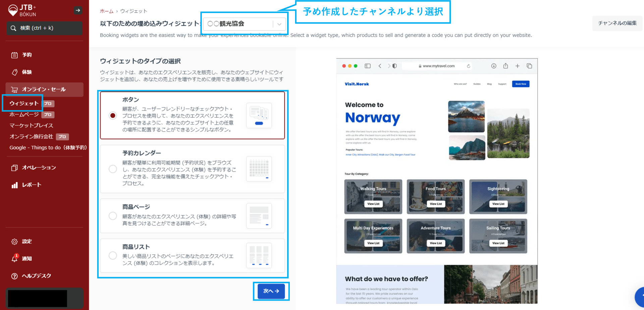Open ヘルプデスク via the question mark icon

click(x=14, y=276)
